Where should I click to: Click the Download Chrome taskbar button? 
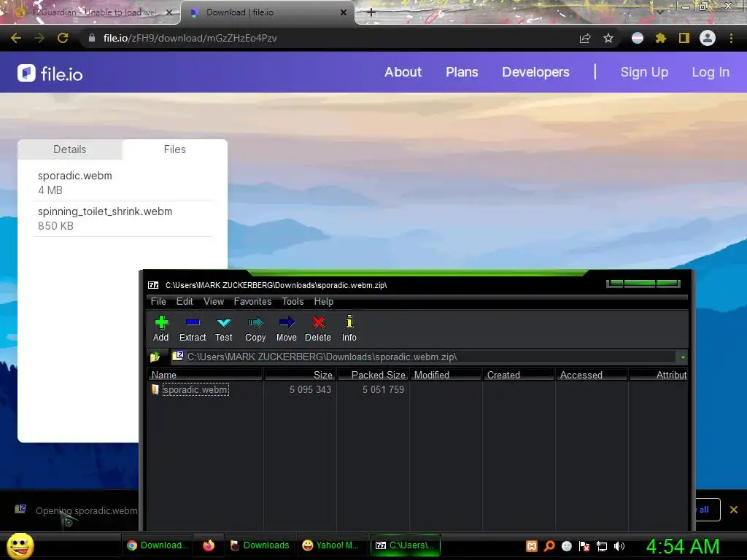click(158, 545)
